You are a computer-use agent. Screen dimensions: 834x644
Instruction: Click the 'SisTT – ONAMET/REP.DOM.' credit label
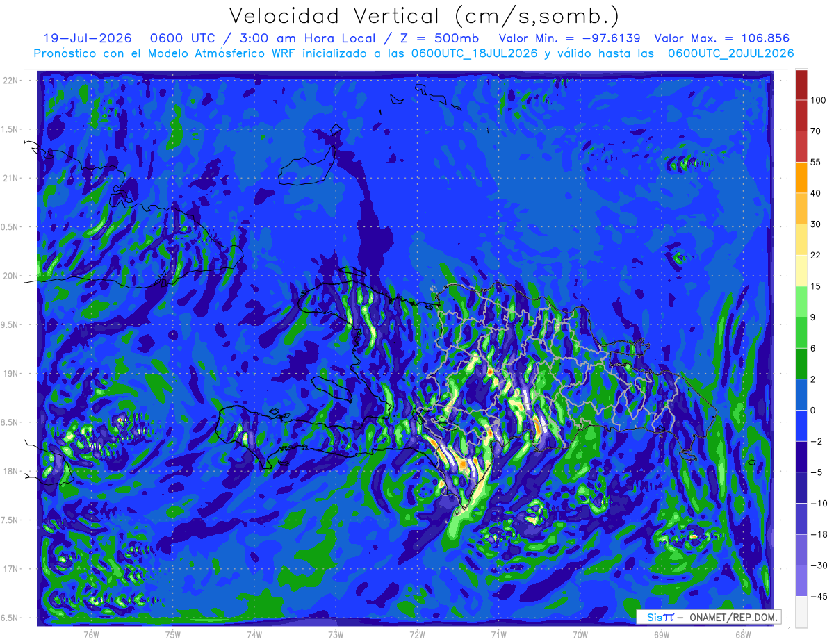point(709,617)
